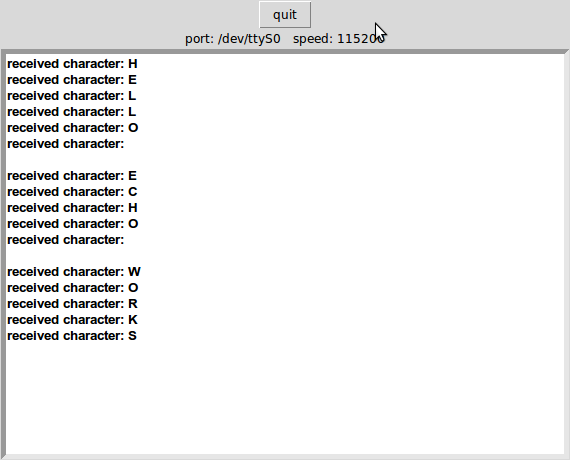Click the empty 'received character:' line after HELLO's O
Screen dimensions: 570x460
[66, 144]
